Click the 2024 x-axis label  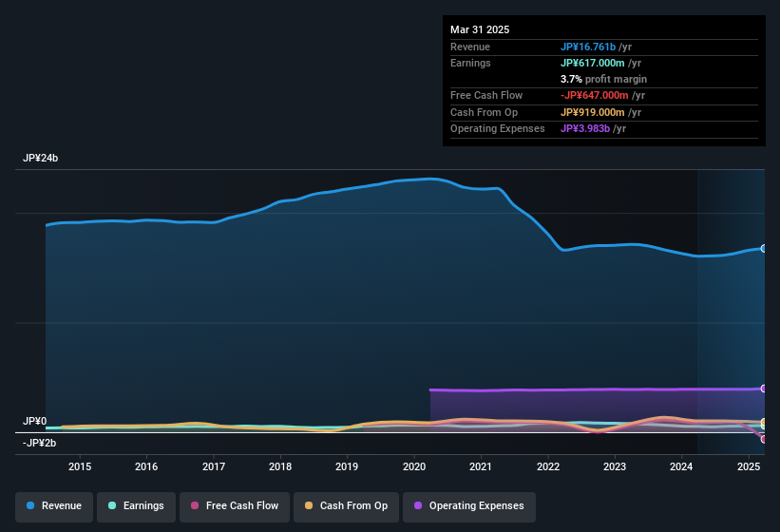pyautogui.click(x=681, y=466)
